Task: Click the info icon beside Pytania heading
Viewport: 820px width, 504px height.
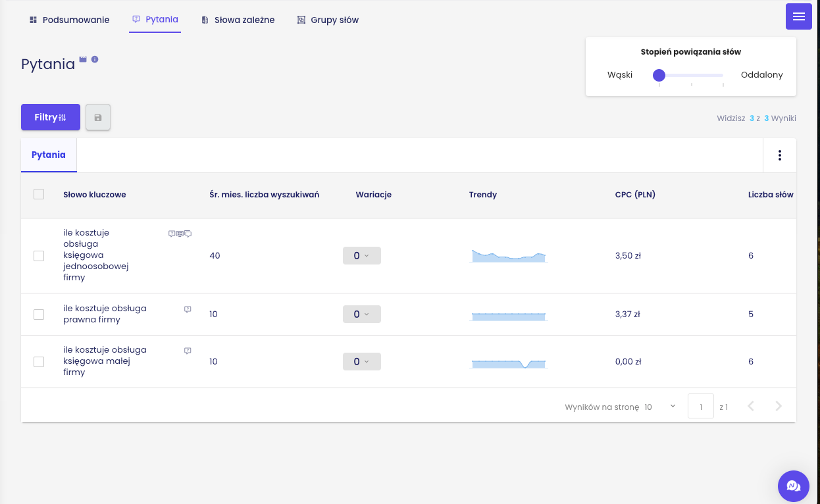Action: click(95, 59)
